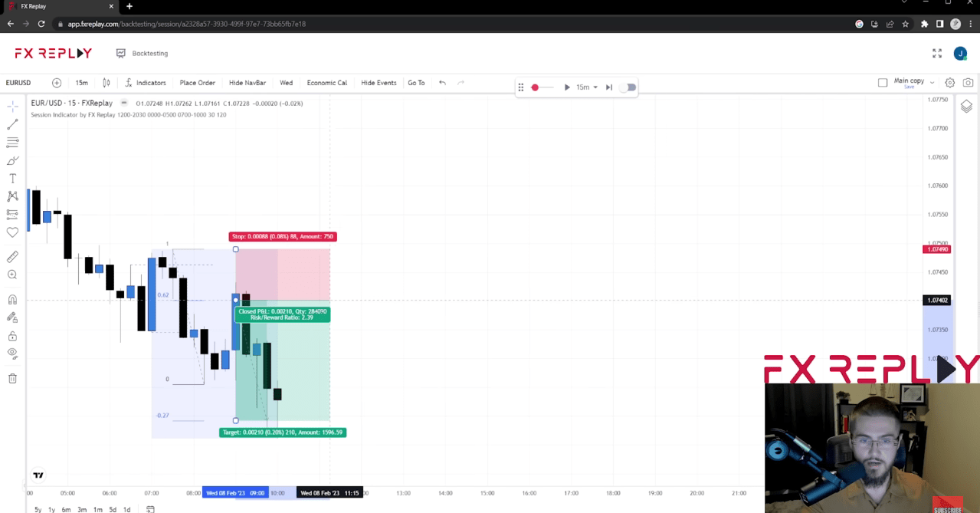
Task: Open the candlestick chart type menu
Action: tap(107, 83)
